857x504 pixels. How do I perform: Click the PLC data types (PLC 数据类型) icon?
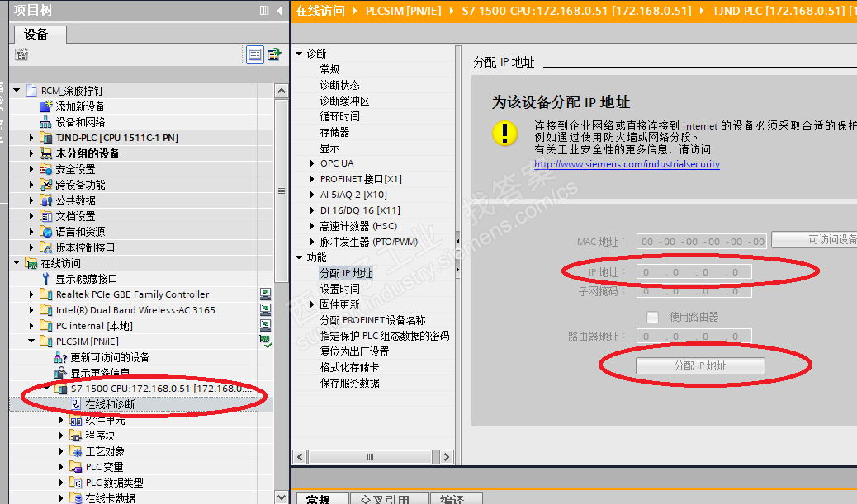tap(76, 483)
